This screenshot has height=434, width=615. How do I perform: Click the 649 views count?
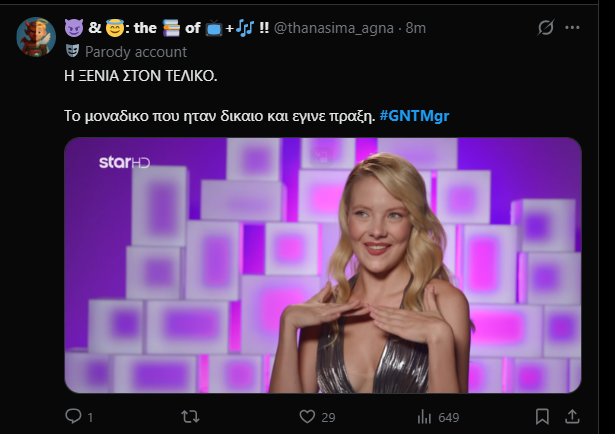point(448,417)
